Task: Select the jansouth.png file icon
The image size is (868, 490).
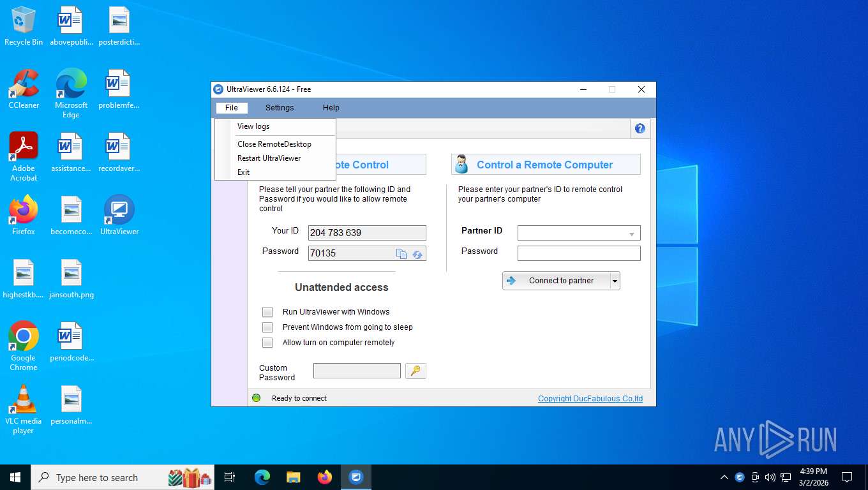Action: [71, 279]
